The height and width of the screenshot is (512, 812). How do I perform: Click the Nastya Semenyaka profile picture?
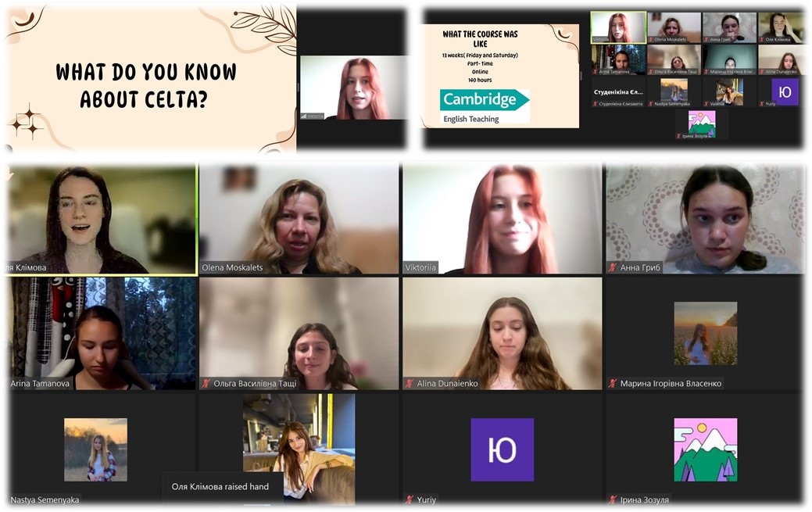(x=95, y=449)
